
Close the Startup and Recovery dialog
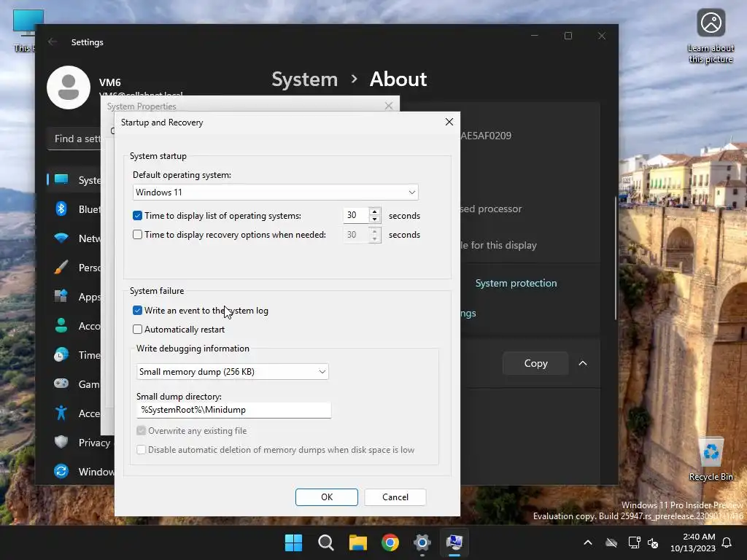click(449, 122)
